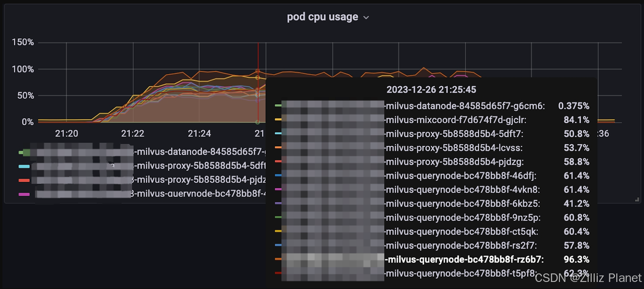Click the 0.375% value in tooltip
This screenshot has width=644, height=289.
point(574,106)
